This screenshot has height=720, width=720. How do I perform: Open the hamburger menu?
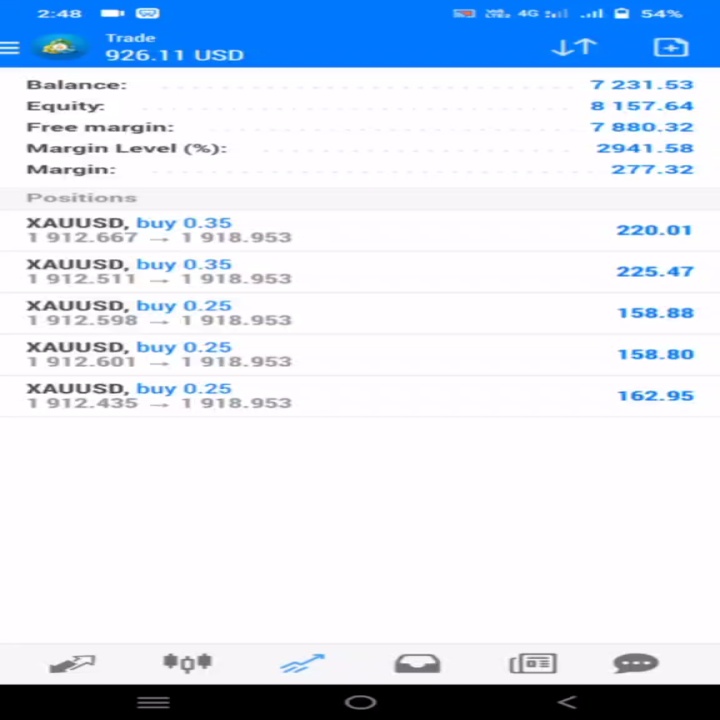tap(9, 48)
